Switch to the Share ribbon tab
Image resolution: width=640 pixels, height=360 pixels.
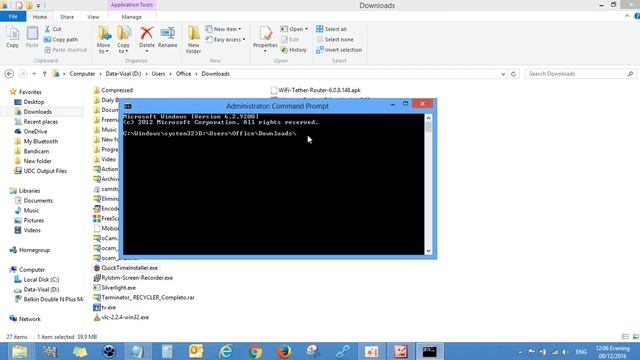tap(67, 17)
